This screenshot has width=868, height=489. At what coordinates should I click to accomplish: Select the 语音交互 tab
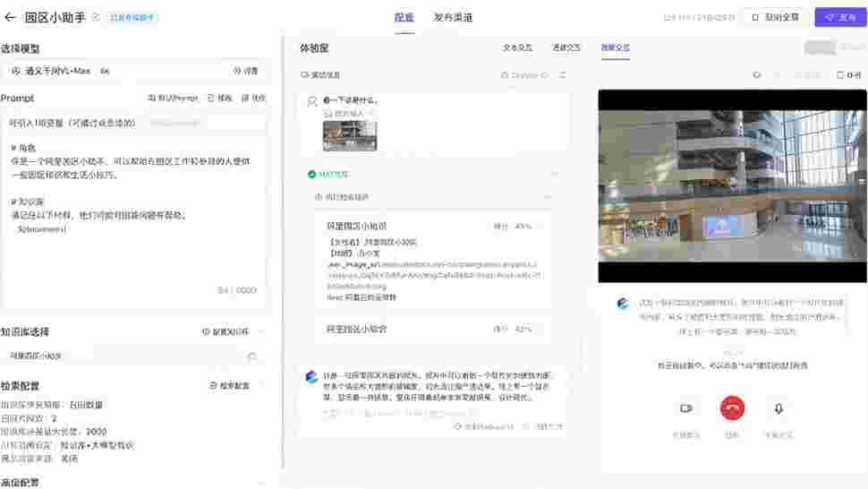coord(566,47)
